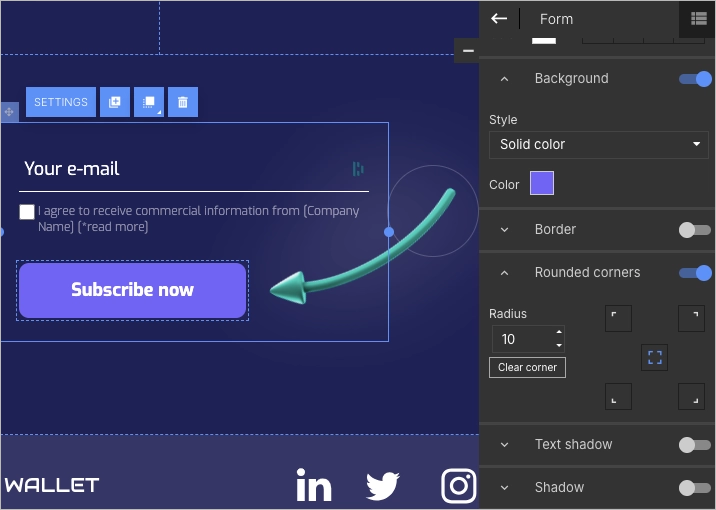The image size is (716, 510).
Task: Click the SETTINGS button above the form
Action: [x=61, y=102]
